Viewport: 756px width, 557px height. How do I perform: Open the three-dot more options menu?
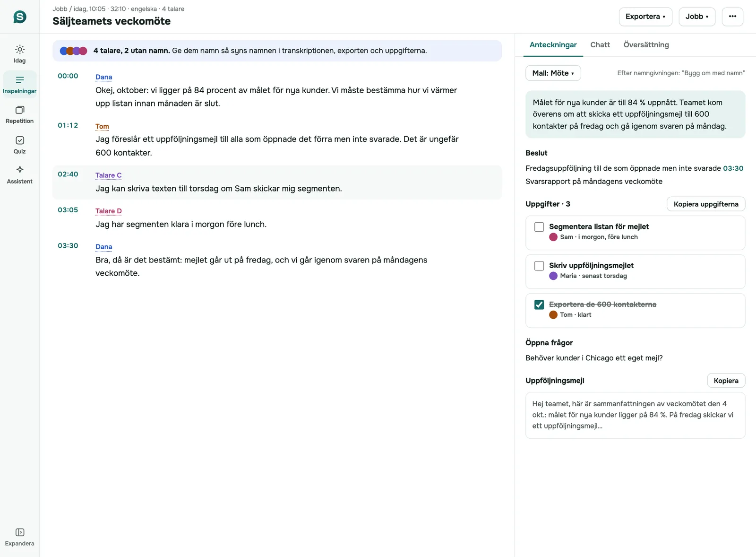[732, 17]
